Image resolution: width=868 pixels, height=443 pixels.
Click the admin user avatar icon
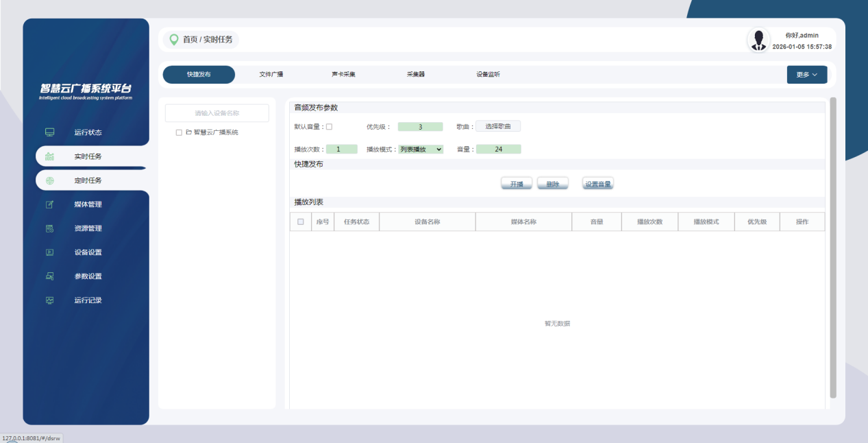click(758, 40)
